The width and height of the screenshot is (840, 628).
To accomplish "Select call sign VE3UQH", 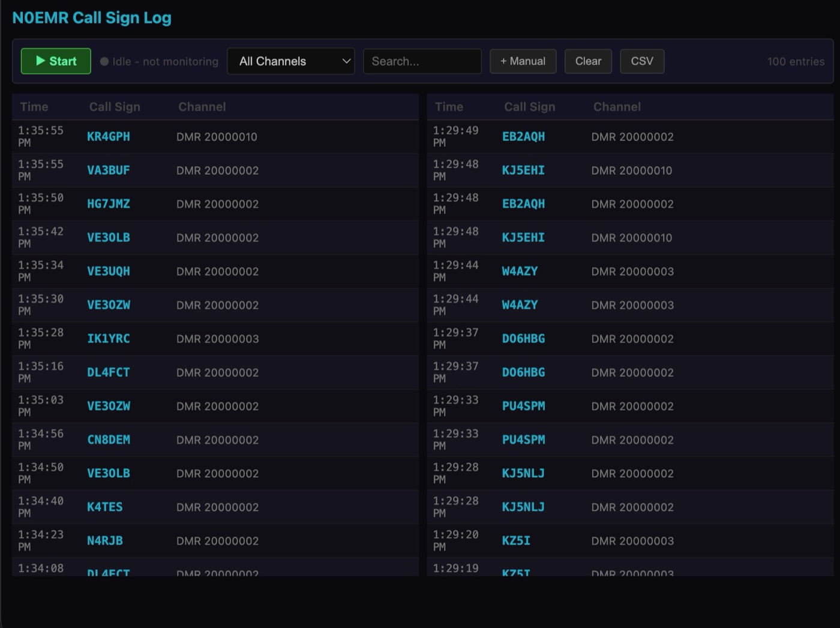I will 109,271.
